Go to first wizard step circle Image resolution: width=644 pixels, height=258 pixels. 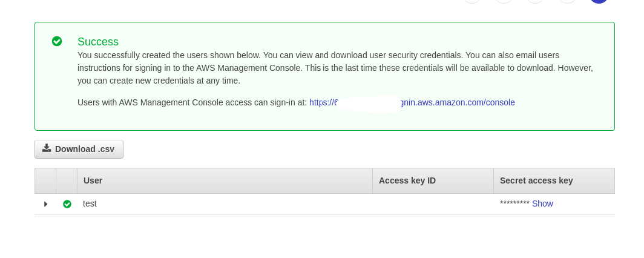472,2
